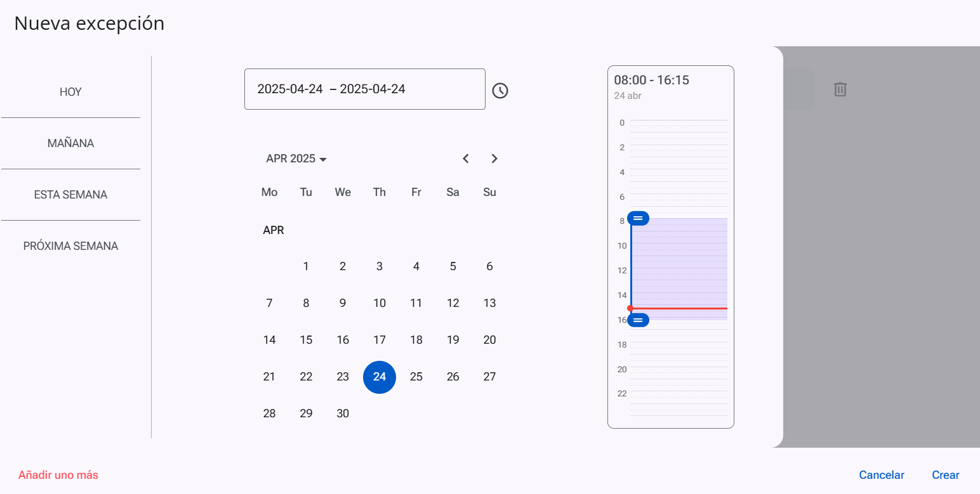
Task: Select April 8 in the calendar
Action: (x=306, y=303)
